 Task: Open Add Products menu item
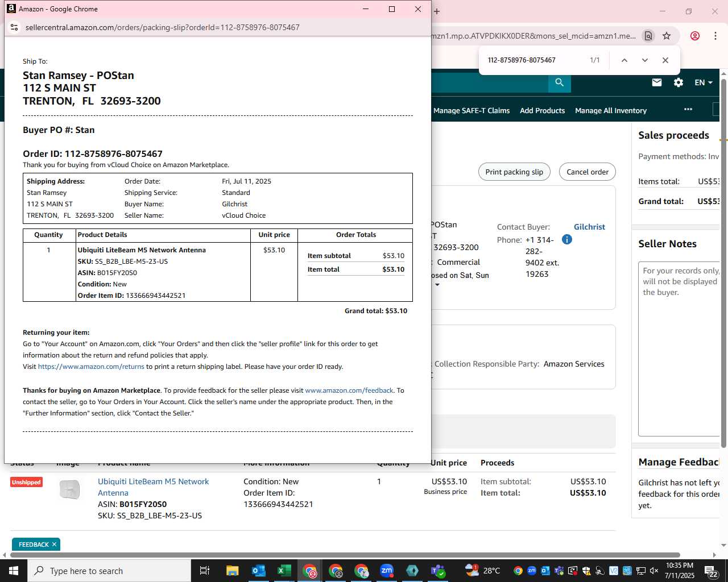(x=542, y=111)
